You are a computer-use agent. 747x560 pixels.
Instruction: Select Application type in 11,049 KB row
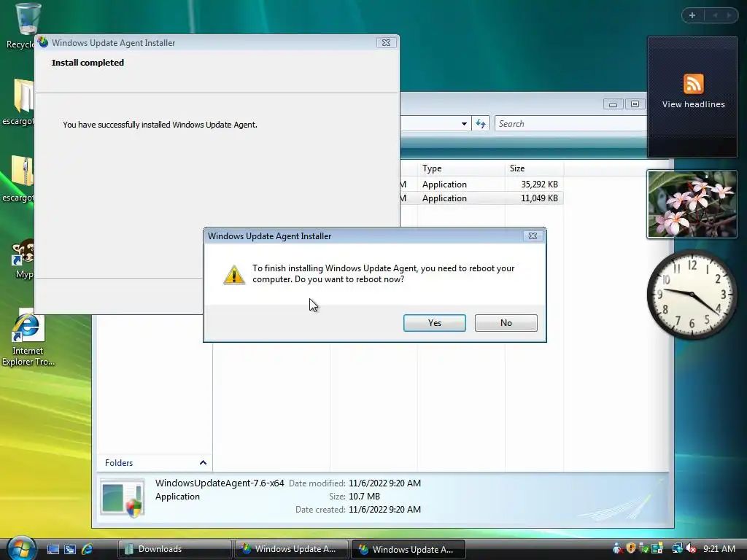tap(444, 198)
